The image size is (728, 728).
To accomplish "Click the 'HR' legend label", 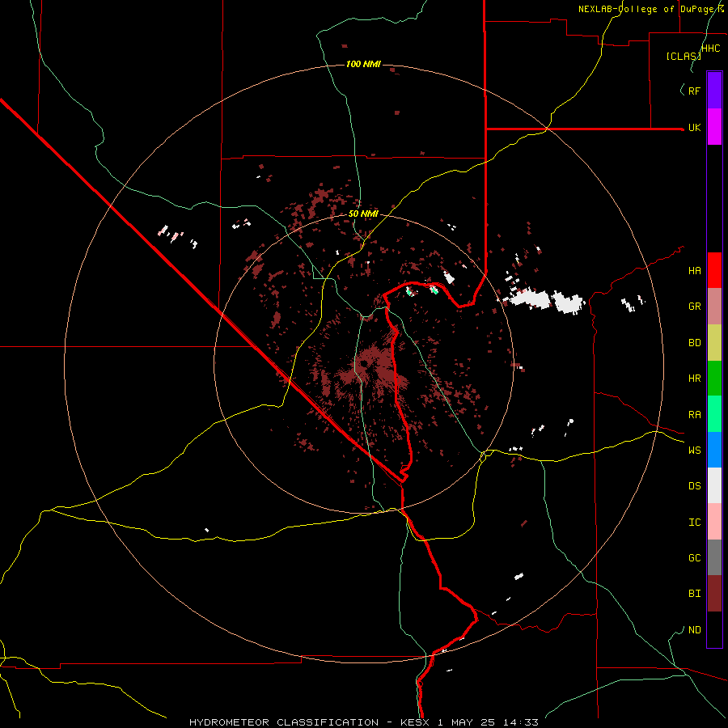I will (x=694, y=379).
